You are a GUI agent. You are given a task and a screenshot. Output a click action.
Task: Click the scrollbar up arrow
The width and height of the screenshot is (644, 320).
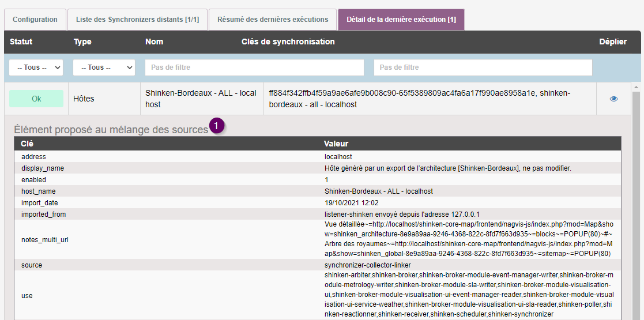point(636,88)
